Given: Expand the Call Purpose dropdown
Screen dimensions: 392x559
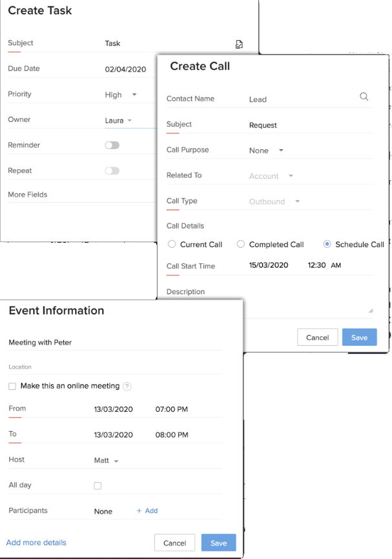Looking at the screenshot, I should (x=266, y=150).
